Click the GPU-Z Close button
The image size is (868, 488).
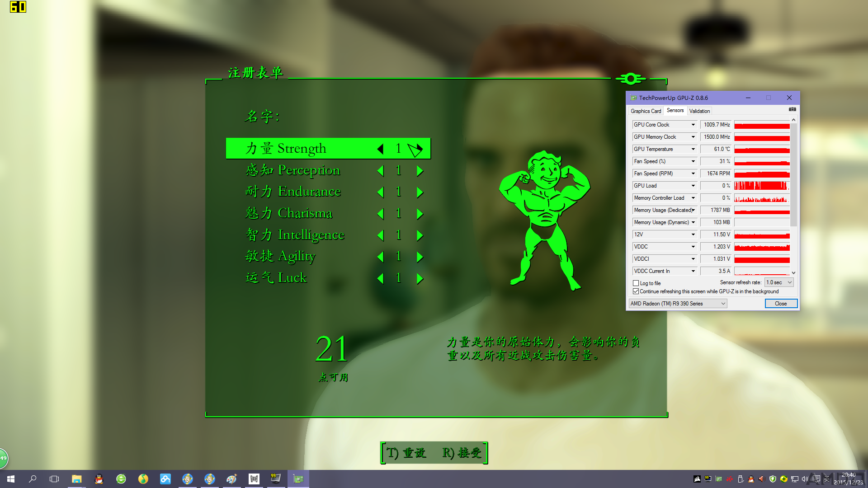[781, 304]
